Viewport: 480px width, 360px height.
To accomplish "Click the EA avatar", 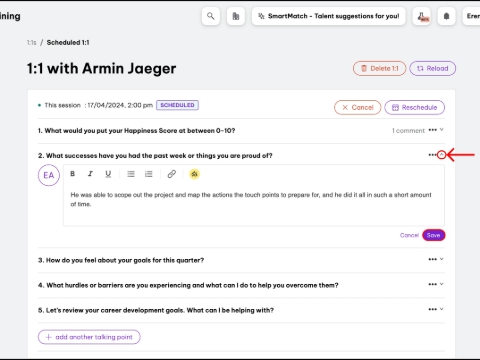I will 49,175.
